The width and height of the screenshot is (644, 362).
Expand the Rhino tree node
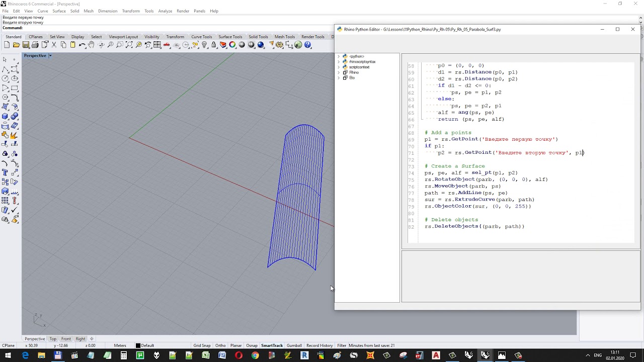[339, 72]
